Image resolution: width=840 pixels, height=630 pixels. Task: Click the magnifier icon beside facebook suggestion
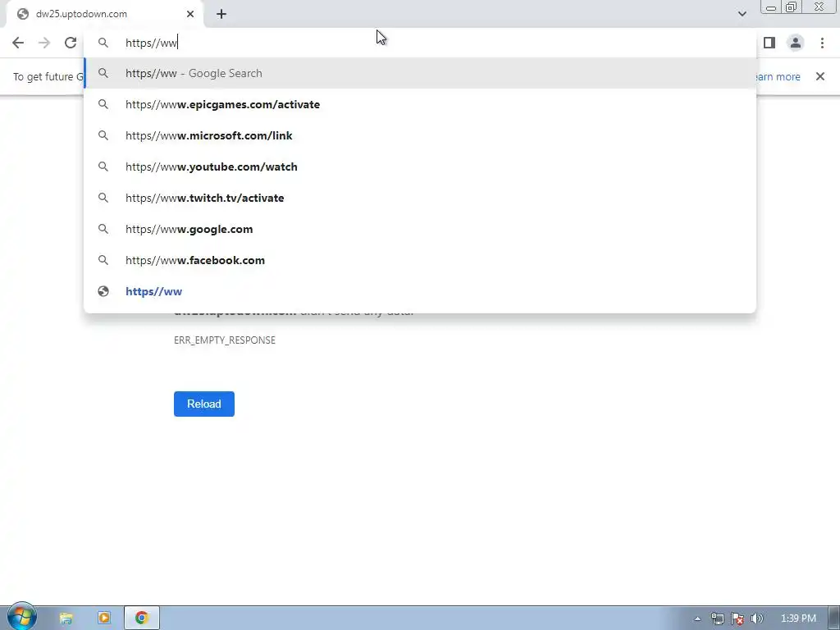click(x=103, y=260)
